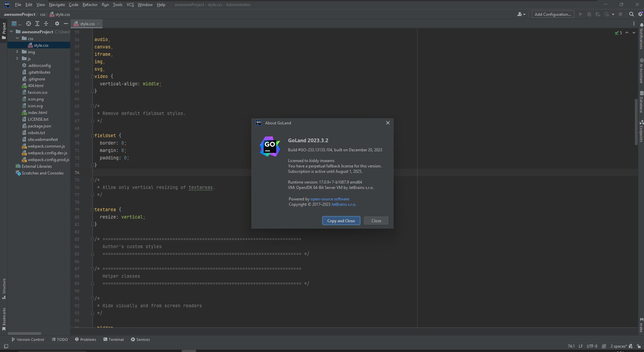Viewport: 644px width, 352px height.
Task: Open IDE settings gear in top toolbar
Action: tap(640, 14)
